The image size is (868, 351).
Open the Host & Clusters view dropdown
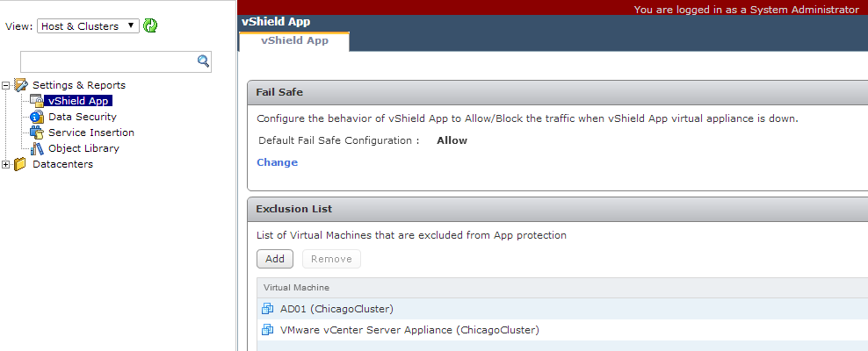[88, 26]
